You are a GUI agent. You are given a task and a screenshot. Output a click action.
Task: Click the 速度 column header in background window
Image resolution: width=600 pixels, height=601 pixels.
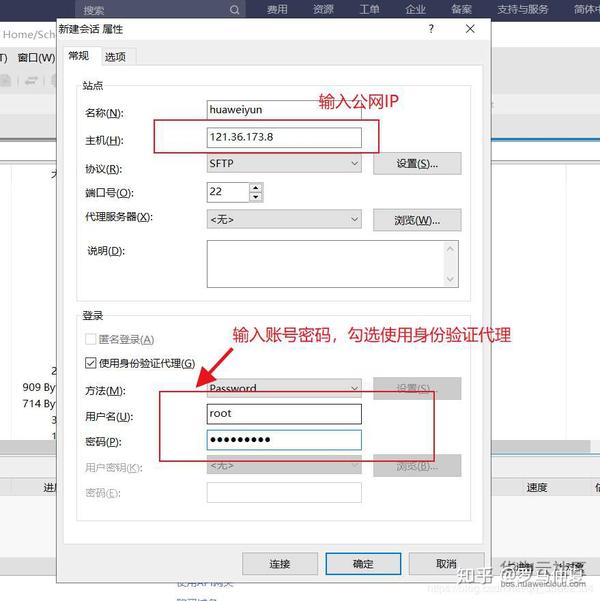pyautogui.click(x=536, y=488)
